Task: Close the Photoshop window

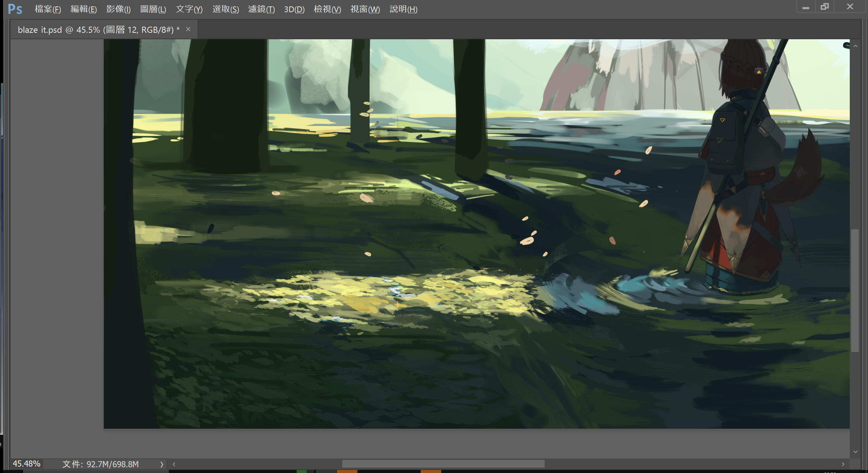Action: [x=850, y=7]
